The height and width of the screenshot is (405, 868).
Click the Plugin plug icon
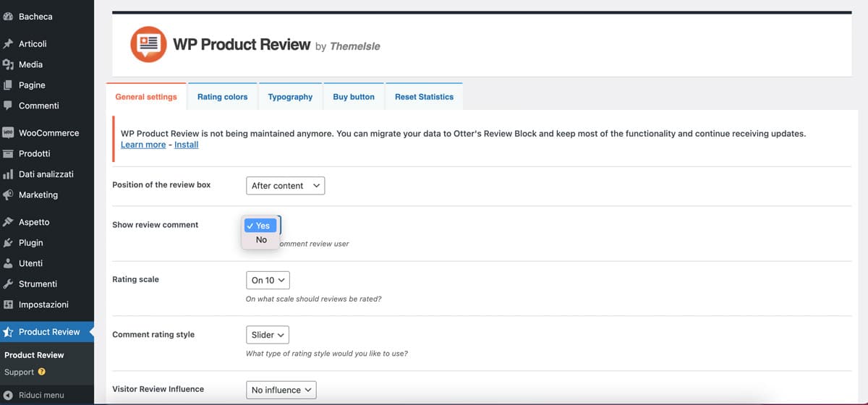[9, 243]
